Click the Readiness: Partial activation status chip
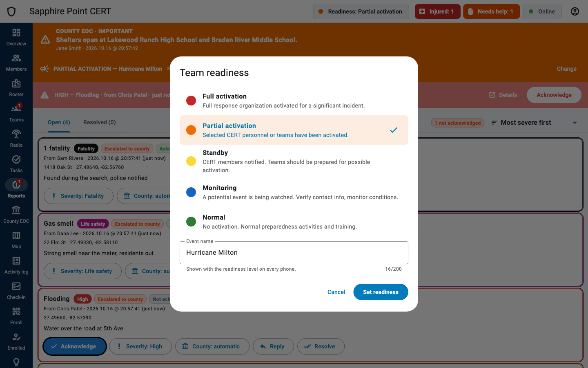588x368 pixels. tap(361, 11)
